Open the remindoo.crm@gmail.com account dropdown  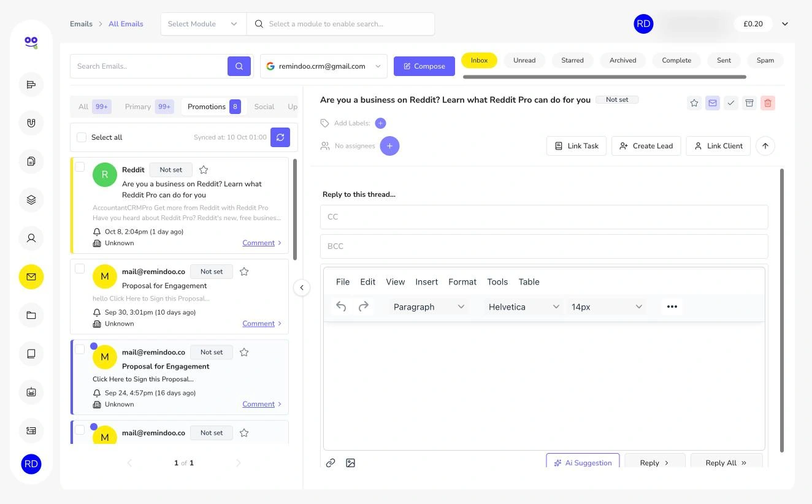pos(324,66)
